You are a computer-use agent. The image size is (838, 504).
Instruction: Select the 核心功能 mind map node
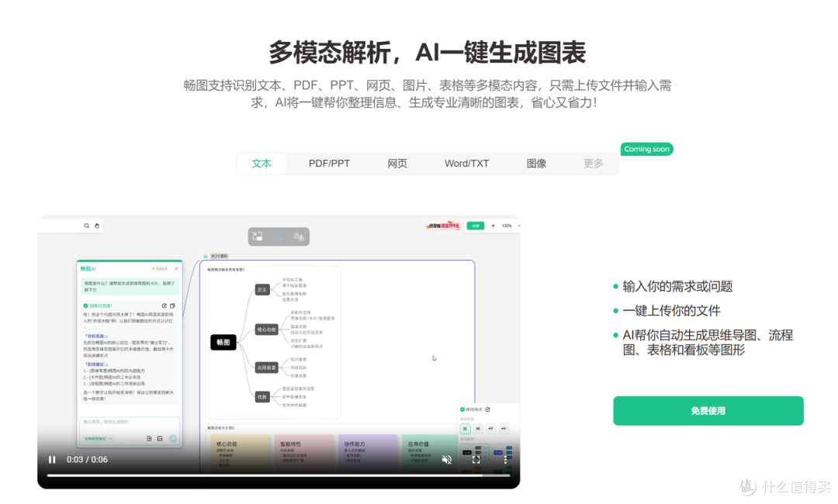pyautogui.click(x=266, y=330)
